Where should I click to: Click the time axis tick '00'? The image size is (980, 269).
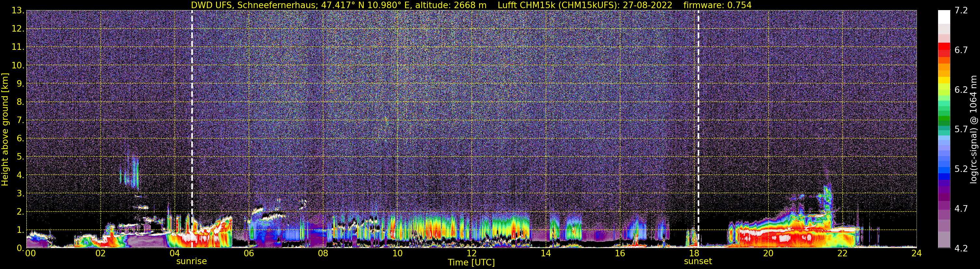(x=31, y=253)
